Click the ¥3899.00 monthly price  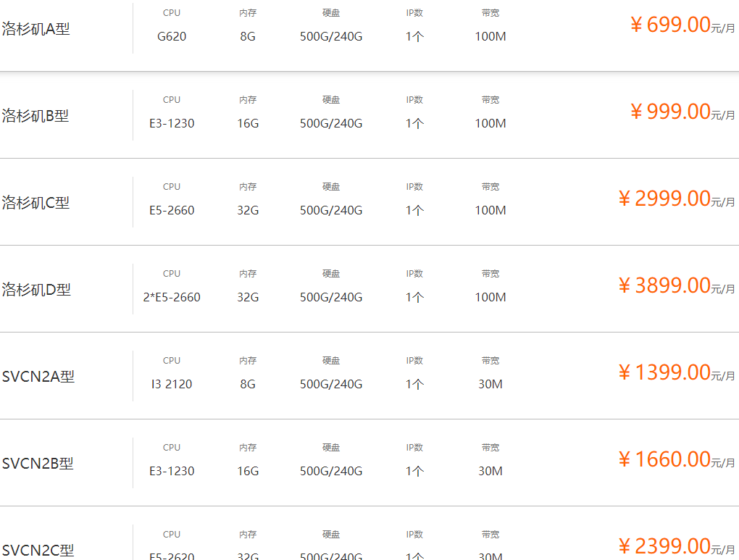click(x=665, y=286)
